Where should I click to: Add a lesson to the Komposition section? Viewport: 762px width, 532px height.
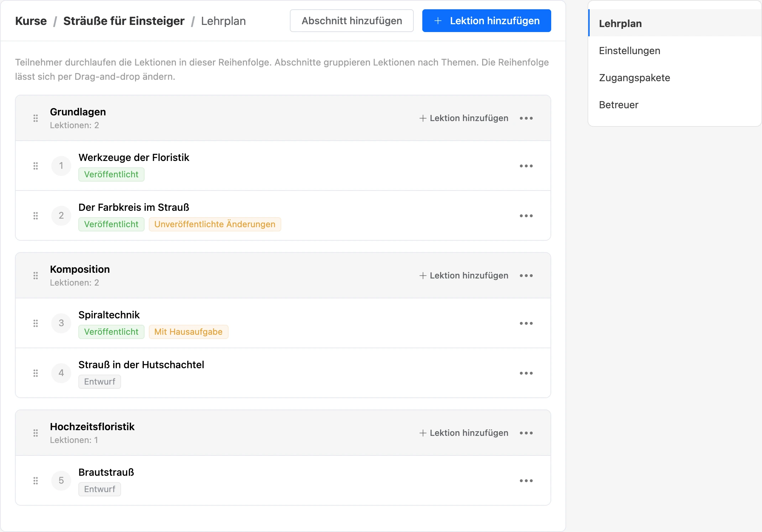[x=464, y=276]
